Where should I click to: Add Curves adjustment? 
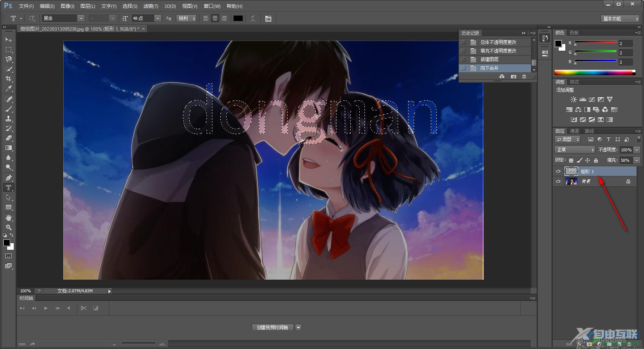592,100
